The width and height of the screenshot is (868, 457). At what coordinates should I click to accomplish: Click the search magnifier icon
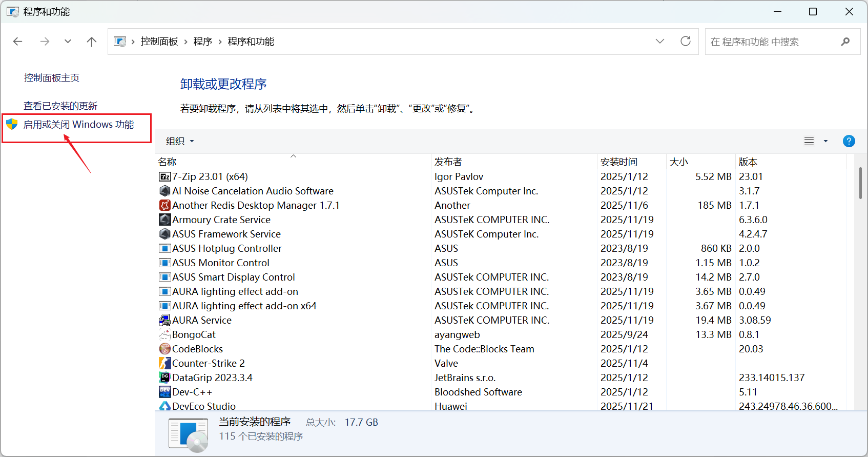845,42
